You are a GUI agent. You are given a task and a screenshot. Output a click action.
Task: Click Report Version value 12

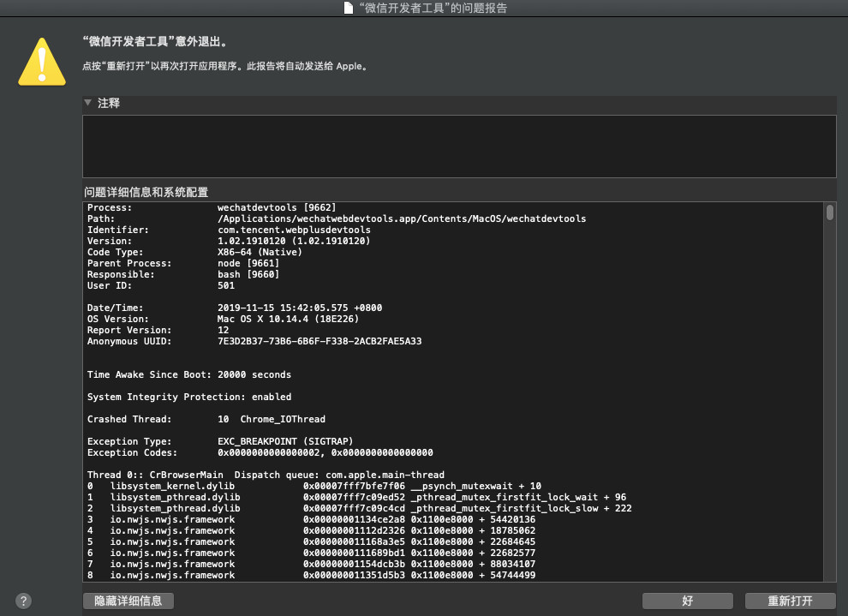pos(223,330)
